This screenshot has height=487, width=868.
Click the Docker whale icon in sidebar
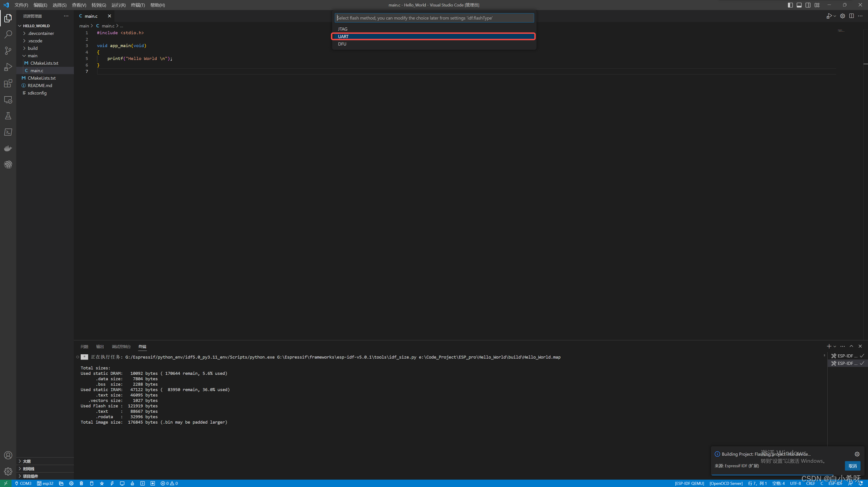pos(8,148)
